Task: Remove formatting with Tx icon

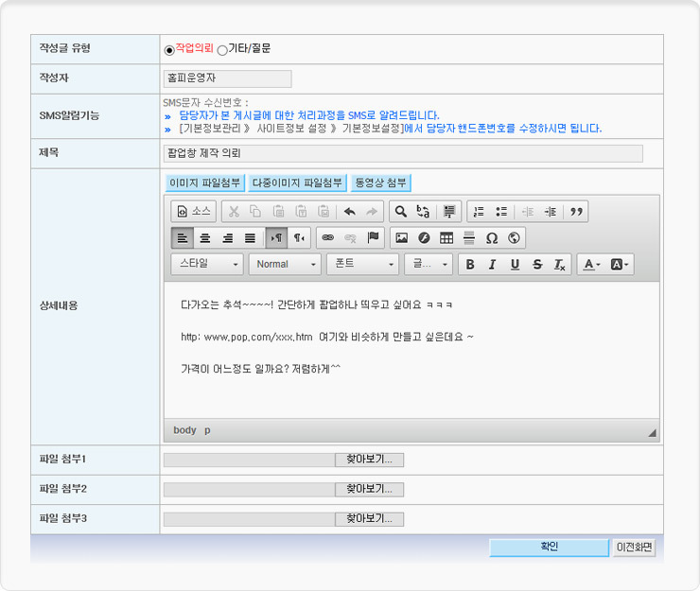Action: point(560,264)
